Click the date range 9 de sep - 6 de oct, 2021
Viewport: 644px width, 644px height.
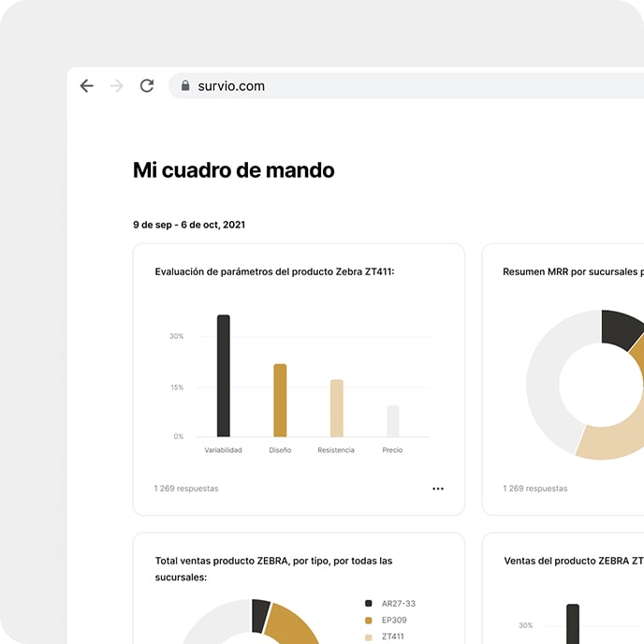189,225
